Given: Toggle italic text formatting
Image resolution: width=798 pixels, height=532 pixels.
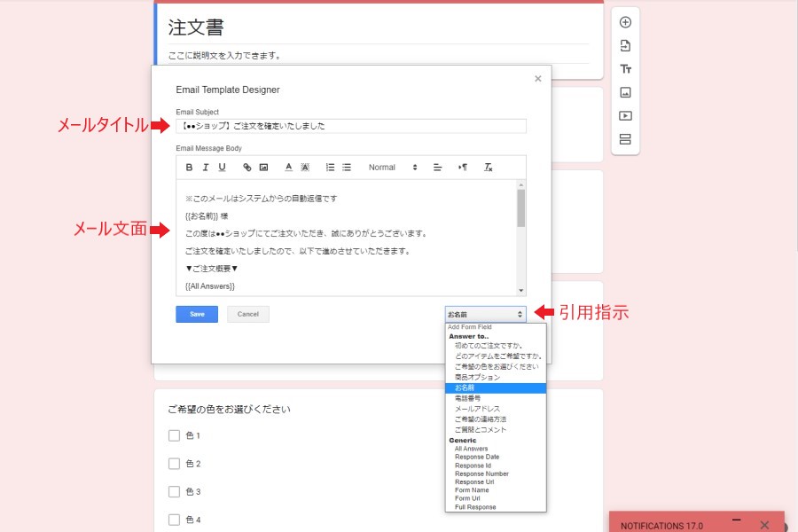Looking at the screenshot, I should [x=206, y=168].
